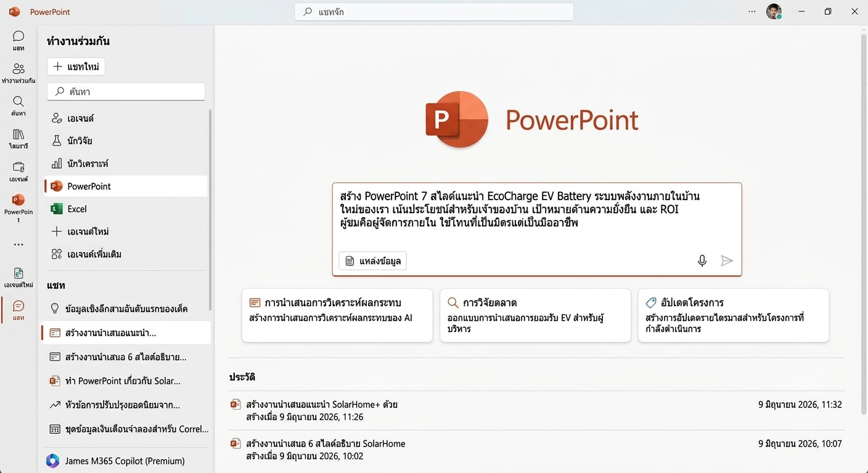The image size is (868, 473).
Task: Open chat หัวข้อการปรับปรุงยอดนิยมจาก...
Action: pyautogui.click(x=126, y=405)
